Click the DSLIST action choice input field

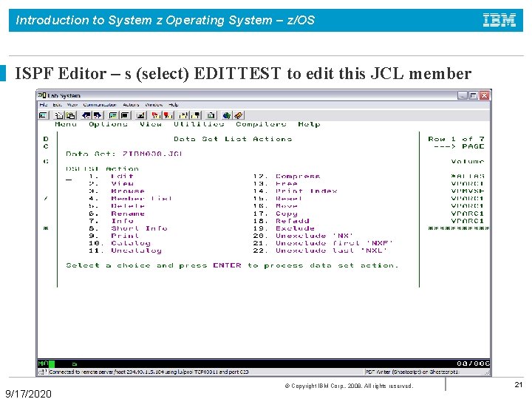(x=69, y=177)
